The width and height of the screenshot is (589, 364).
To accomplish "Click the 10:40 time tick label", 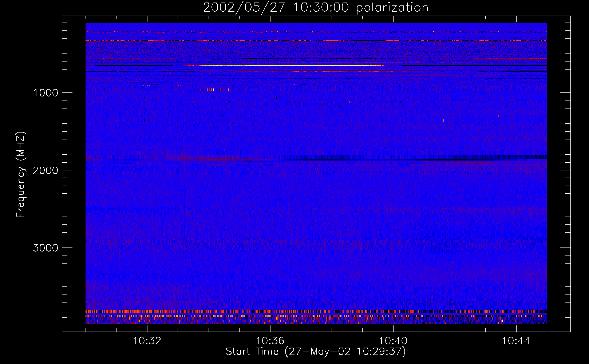I will tap(393, 341).
